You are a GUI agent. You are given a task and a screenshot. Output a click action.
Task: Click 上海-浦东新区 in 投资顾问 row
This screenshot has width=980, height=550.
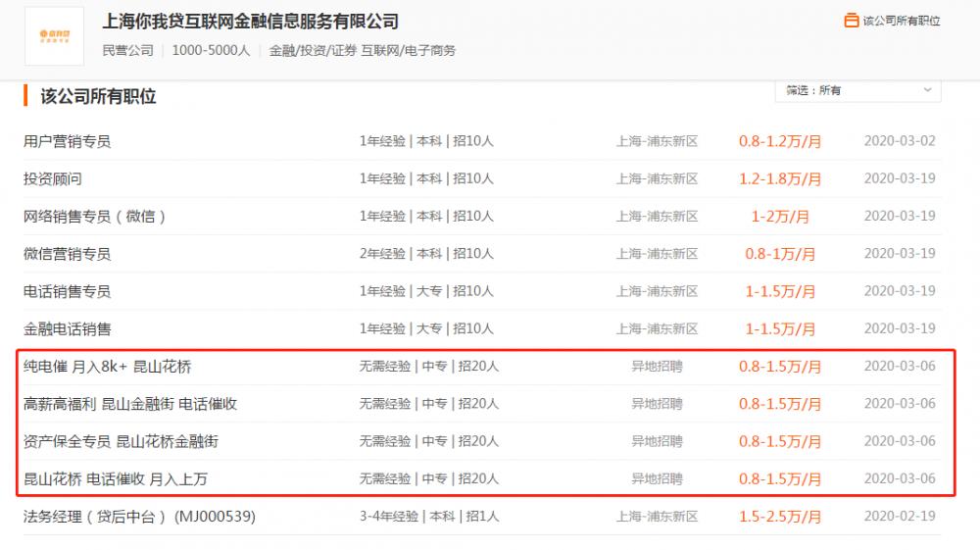click(657, 178)
